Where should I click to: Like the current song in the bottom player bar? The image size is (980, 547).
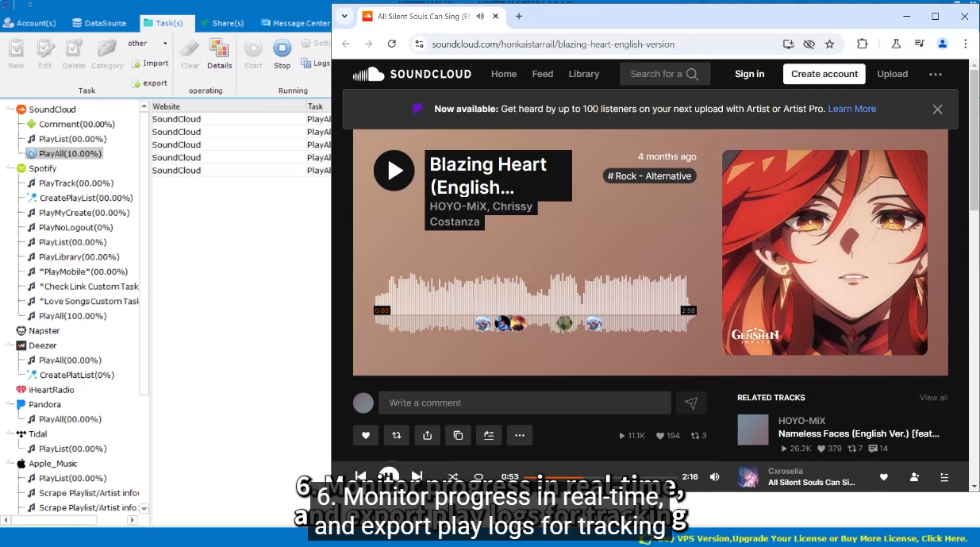tap(884, 477)
